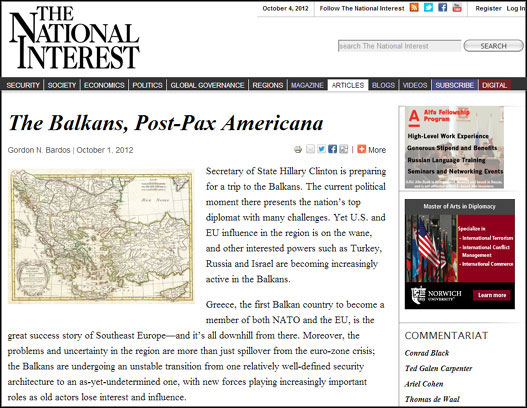
Task: Share article on Facebook below title
Action: tap(332, 149)
